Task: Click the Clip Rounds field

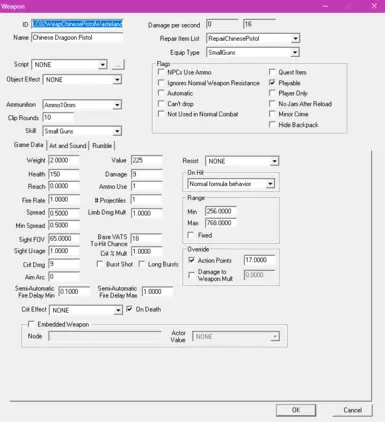Action: (x=58, y=117)
